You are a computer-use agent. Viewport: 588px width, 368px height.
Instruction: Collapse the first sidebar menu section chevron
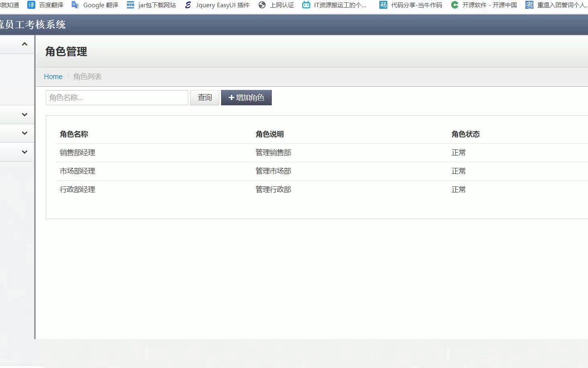pyautogui.click(x=24, y=44)
